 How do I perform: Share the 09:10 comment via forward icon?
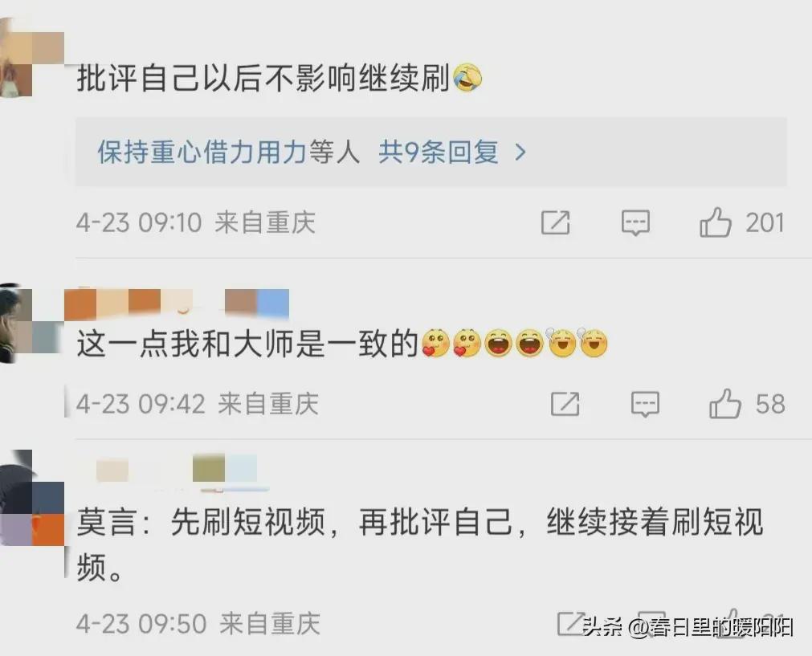[556, 222]
